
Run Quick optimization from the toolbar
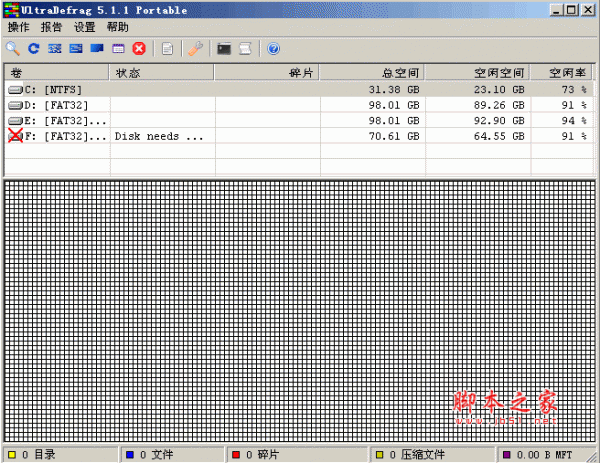tap(76, 49)
